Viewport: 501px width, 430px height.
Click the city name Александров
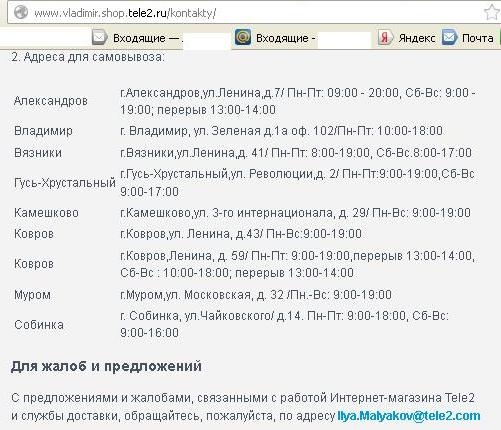51,101
